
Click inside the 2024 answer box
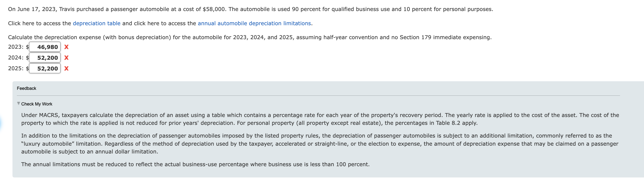pyautogui.click(x=45, y=58)
